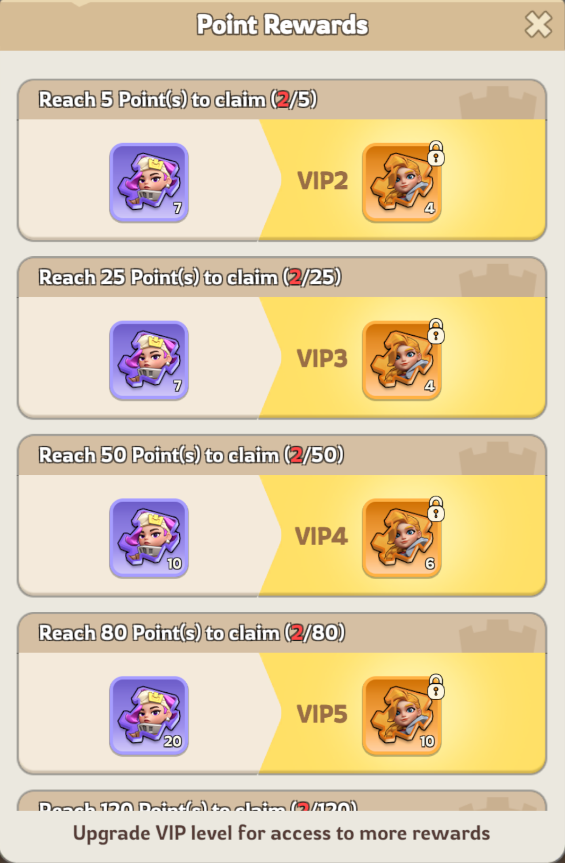Viewport: 565px width, 863px height.
Task: Tap the locked orange shard beside VIP4
Action: [402, 538]
